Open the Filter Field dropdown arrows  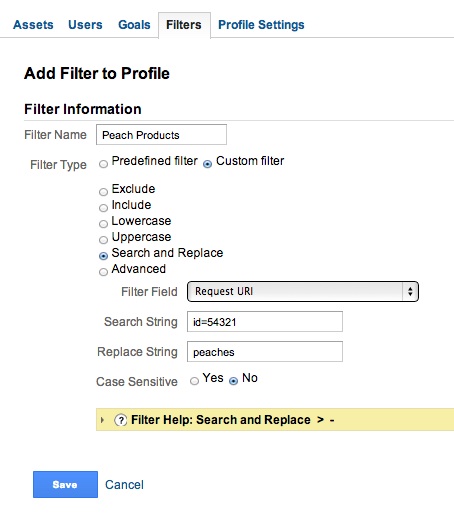coord(410,291)
